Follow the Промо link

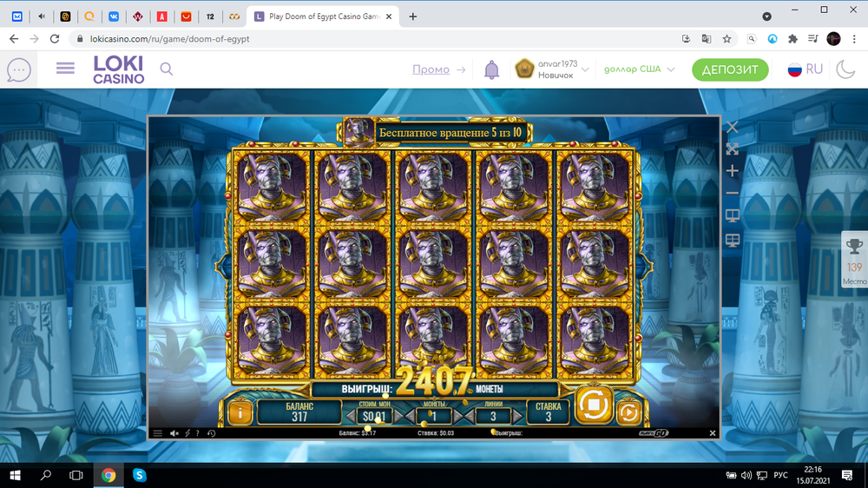(431, 69)
